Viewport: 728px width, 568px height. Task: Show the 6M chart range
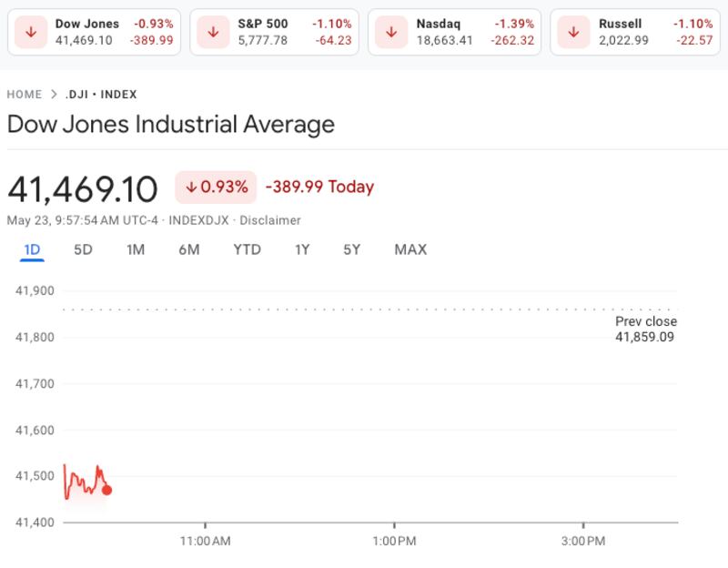tap(188, 249)
